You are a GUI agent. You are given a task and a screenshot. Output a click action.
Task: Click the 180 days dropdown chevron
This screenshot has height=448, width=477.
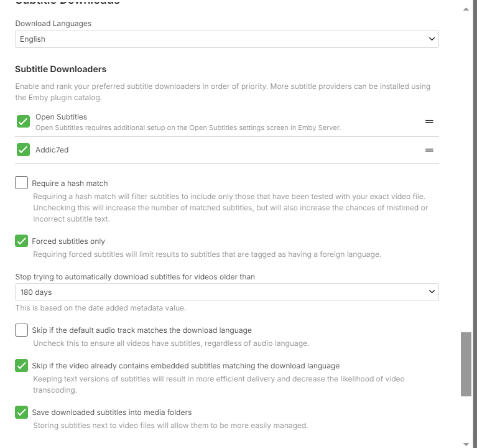click(432, 292)
